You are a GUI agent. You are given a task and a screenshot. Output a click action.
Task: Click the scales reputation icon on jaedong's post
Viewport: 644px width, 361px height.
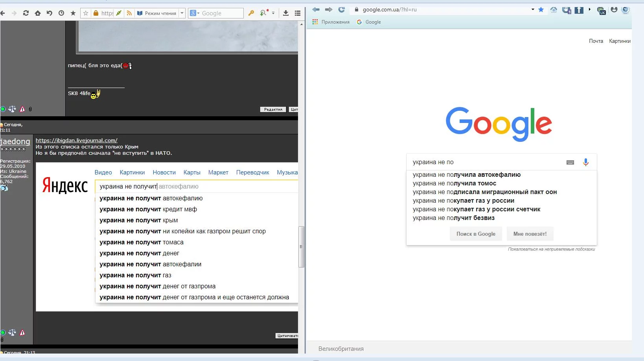click(x=12, y=332)
